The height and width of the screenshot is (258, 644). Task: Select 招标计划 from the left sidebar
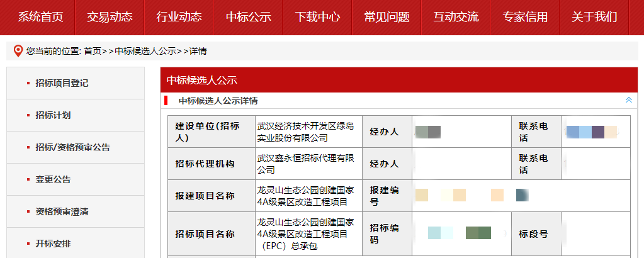[53, 115]
